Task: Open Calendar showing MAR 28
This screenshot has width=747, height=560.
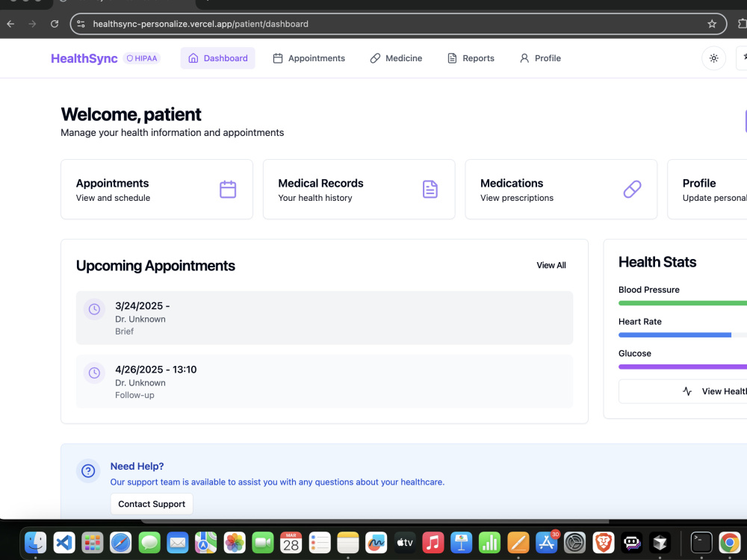Action: pos(291,543)
